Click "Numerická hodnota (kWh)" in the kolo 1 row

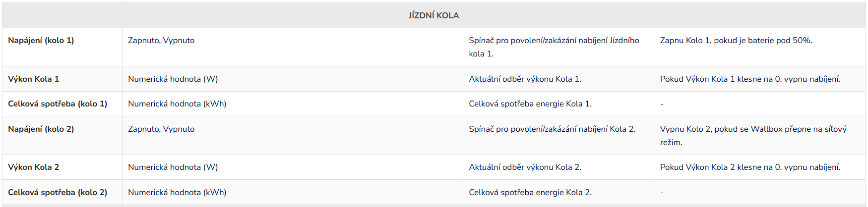point(177,104)
